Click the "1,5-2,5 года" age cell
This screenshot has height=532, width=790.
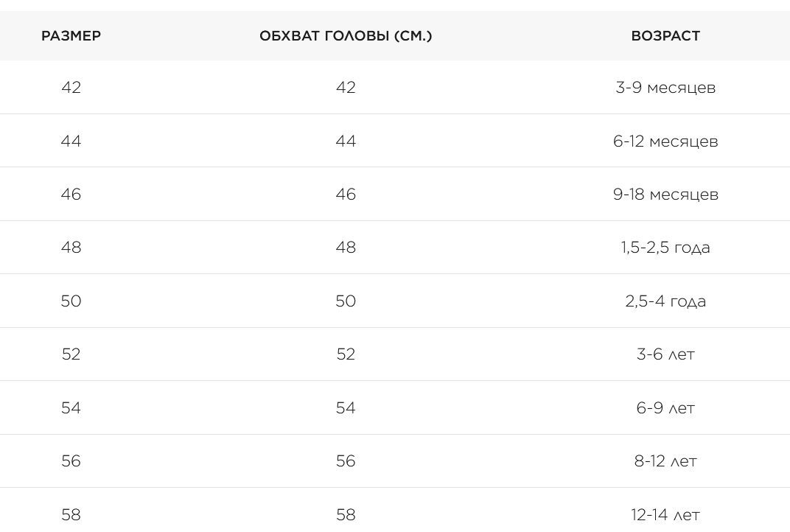coord(665,247)
